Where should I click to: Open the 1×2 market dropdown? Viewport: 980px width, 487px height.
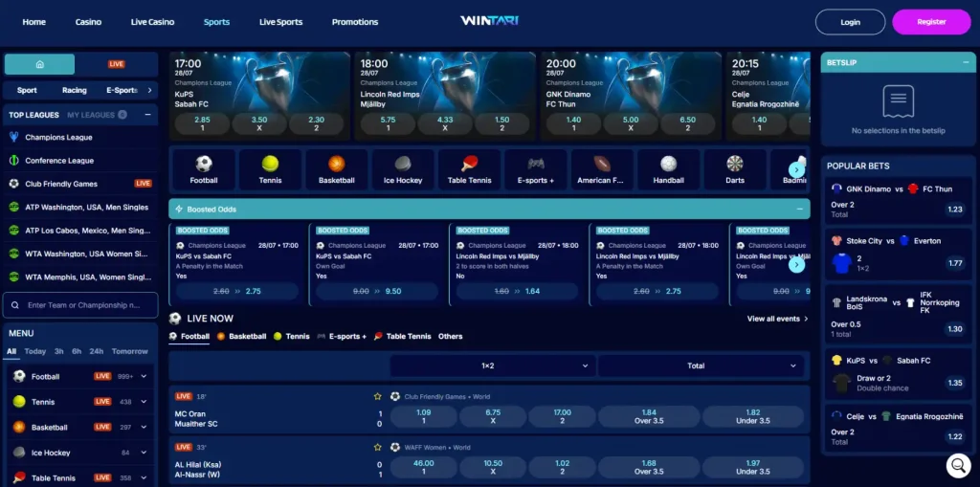point(493,365)
